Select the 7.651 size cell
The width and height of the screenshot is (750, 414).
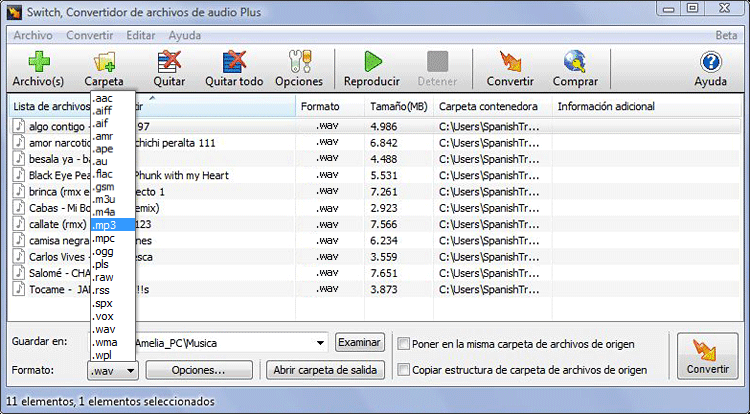384,273
